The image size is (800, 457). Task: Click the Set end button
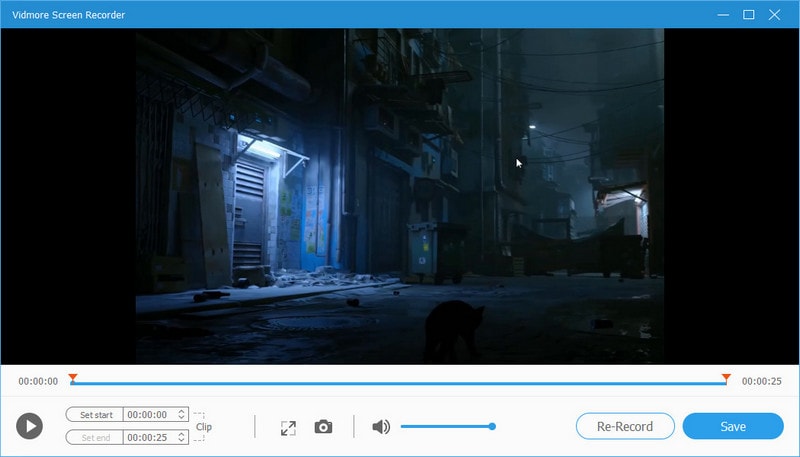94,438
